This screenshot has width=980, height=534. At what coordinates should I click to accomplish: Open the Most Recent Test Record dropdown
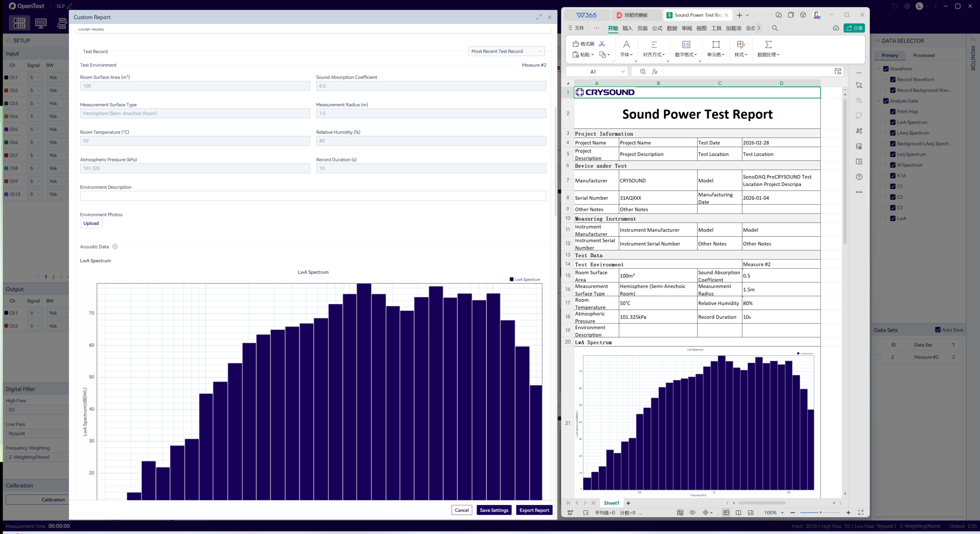pos(506,51)
